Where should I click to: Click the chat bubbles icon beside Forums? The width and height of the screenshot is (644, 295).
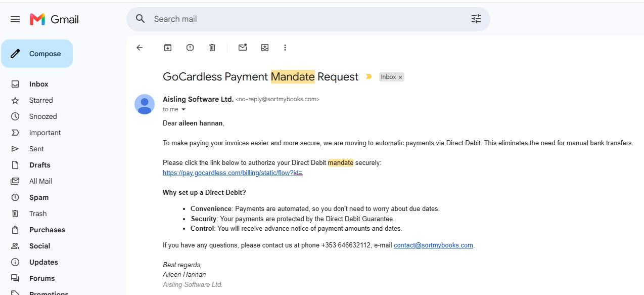coord(15,278)
